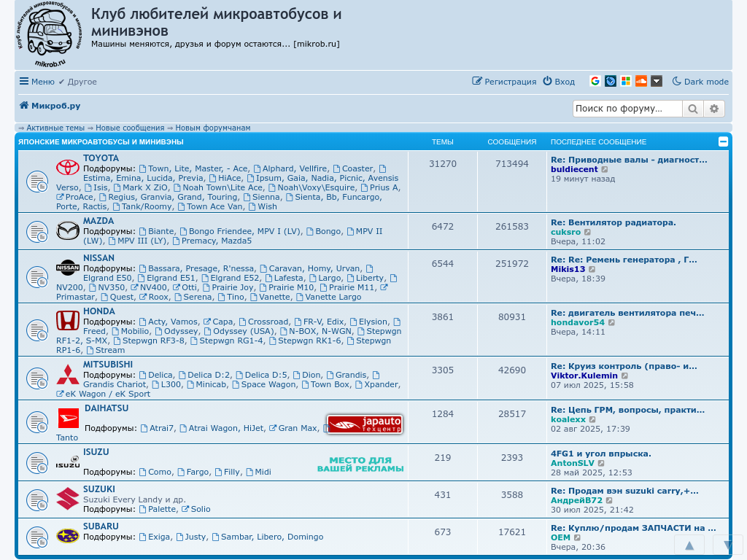Open the Меню dropdown
747x560 pixels.
coord(36,82)
